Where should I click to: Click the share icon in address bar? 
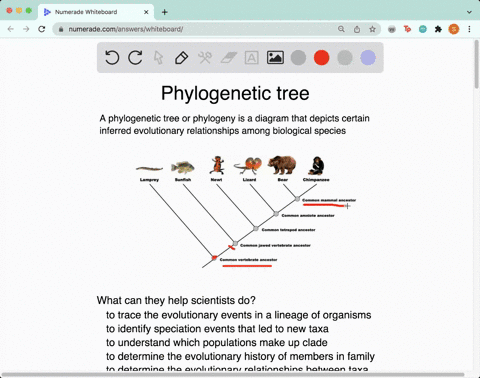coord(357,29)
